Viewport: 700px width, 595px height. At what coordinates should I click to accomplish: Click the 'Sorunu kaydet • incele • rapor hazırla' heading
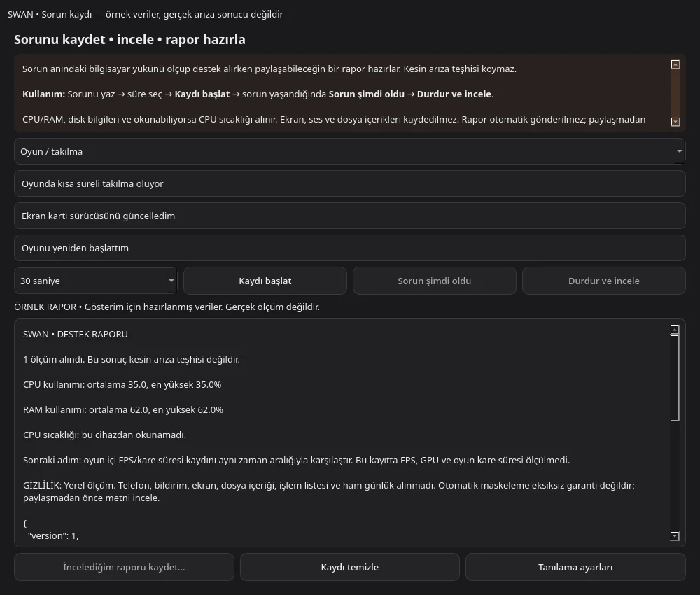[129, 40]
